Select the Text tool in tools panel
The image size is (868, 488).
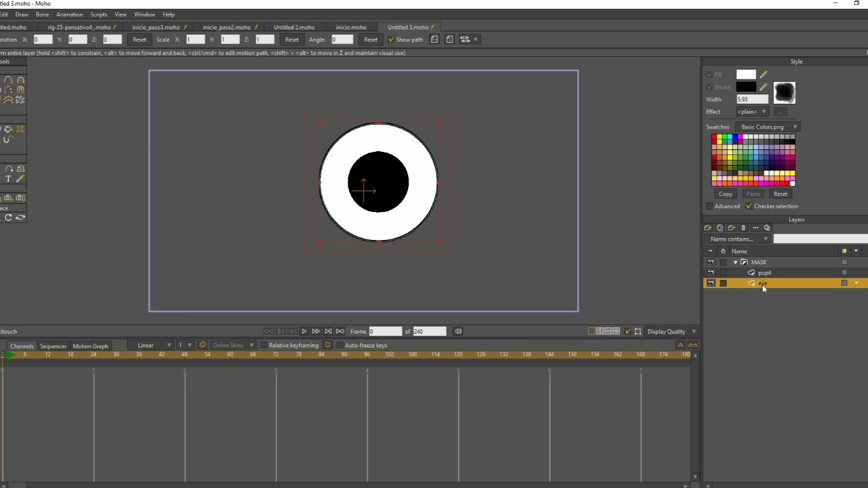point(8,179)
